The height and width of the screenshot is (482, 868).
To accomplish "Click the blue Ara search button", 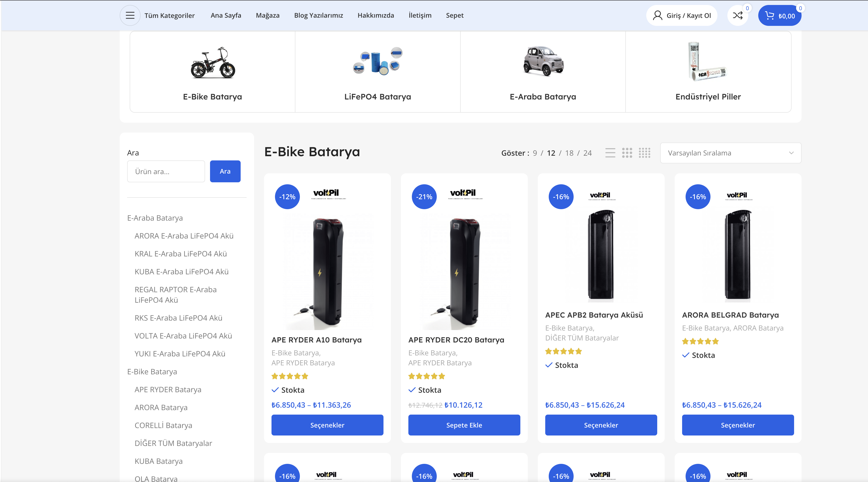I will pyautogui.click(x=225, y=171).
